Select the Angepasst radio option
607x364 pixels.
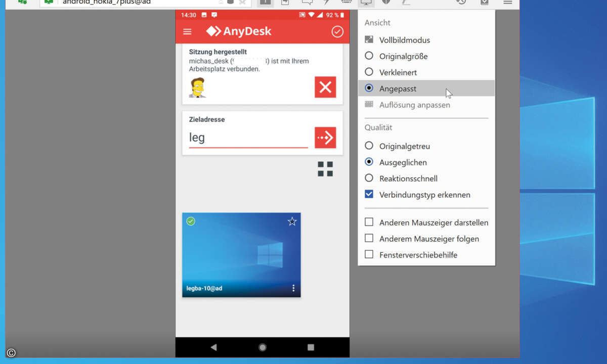[x=426, y=88]
